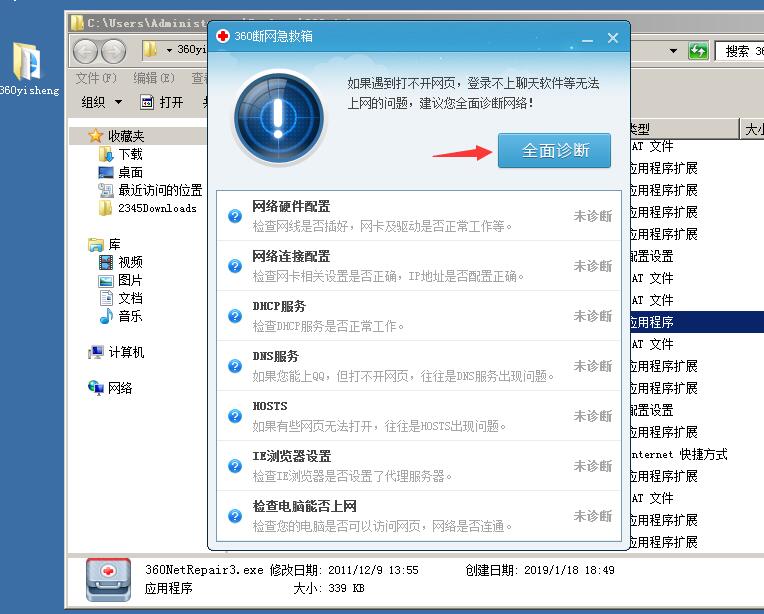
Task: Minimize the 360断网急救箱 window
Action: (588, 39)
